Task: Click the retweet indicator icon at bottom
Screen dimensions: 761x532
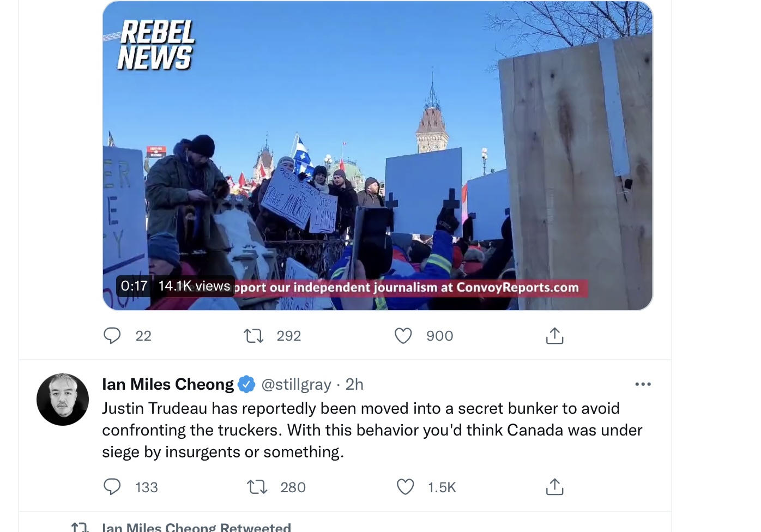Action: coord(80,527)
